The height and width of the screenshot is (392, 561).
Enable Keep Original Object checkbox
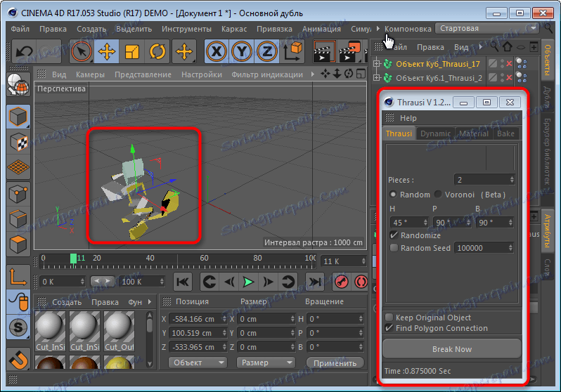[389, 318]
